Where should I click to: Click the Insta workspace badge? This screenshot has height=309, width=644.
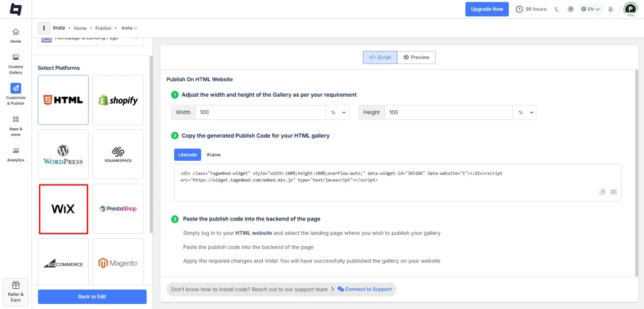[44, 28]
